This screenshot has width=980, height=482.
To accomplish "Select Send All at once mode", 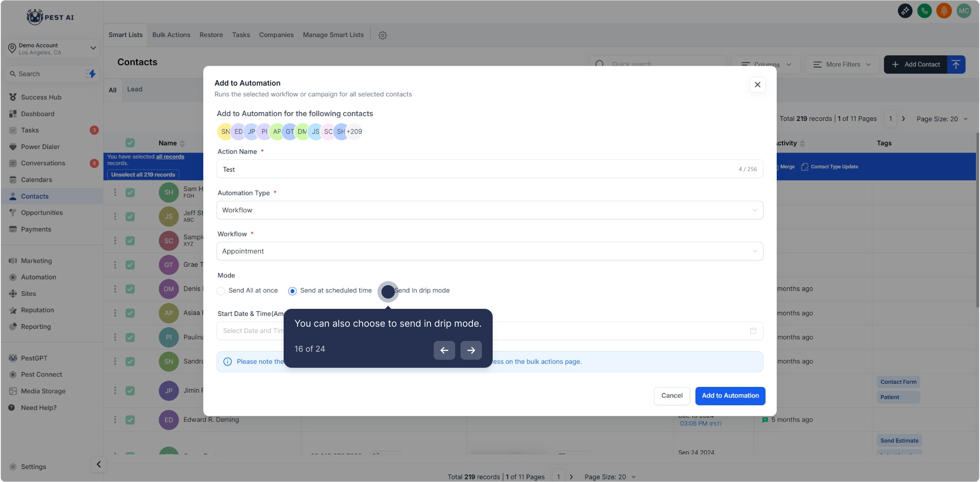I will (x=221, y=291).
